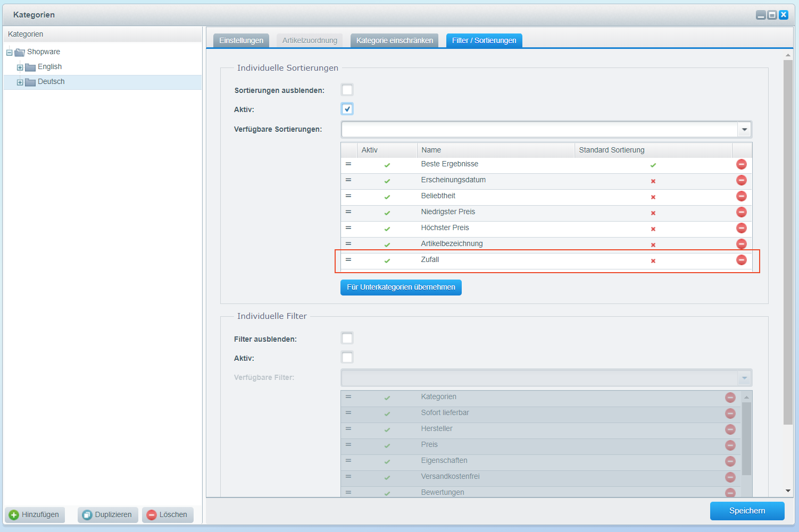
Task: Click active checkmark of Zufall row
Action: (x=387, y=261)
